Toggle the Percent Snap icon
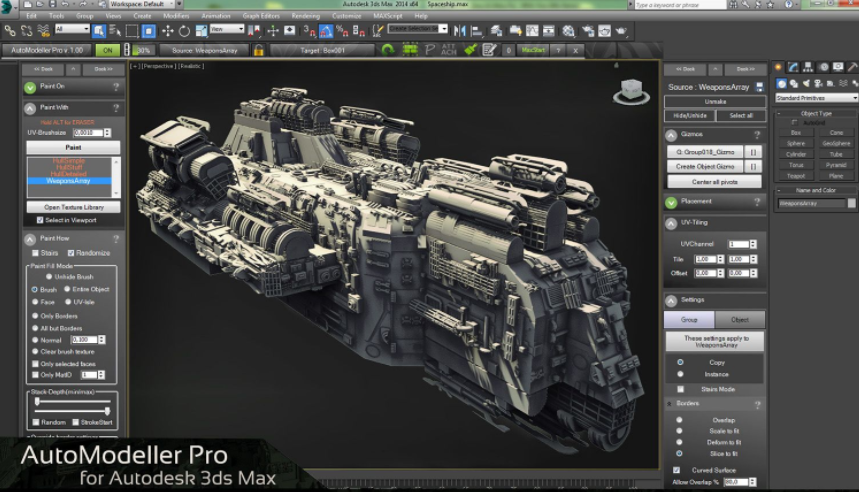The height and width of the screenshot is (492, 859). [x=342, y=31]
